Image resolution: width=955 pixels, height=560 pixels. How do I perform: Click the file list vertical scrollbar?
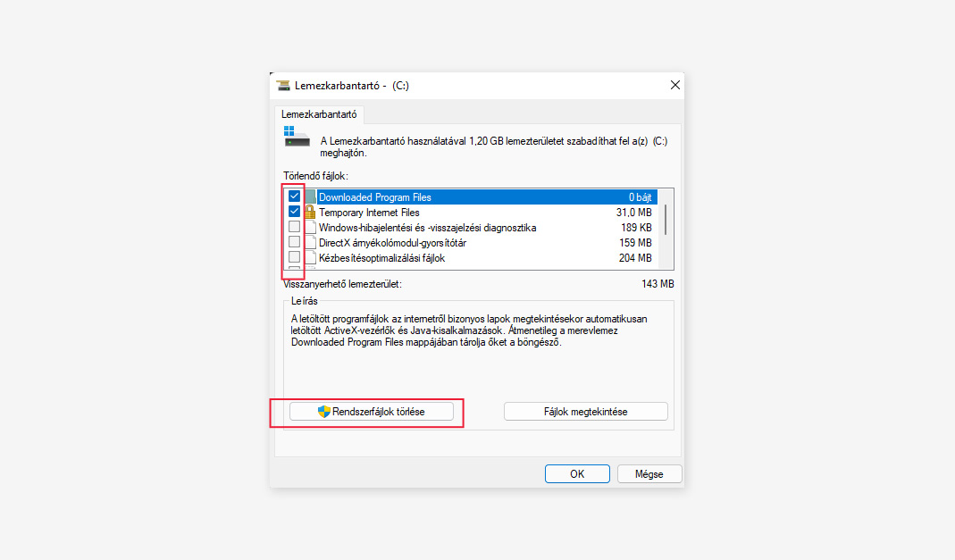666,229
